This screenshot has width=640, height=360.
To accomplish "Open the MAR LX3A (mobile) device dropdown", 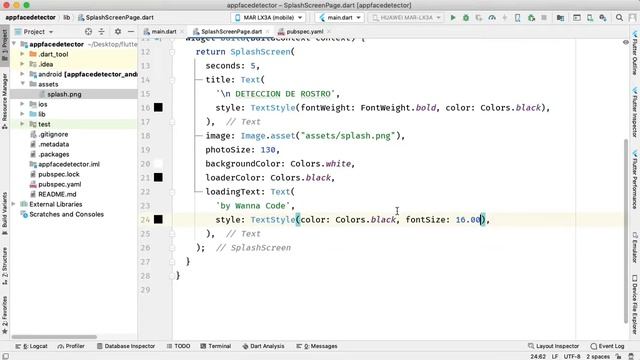I will pyautogui.click(x=268, y=18).
